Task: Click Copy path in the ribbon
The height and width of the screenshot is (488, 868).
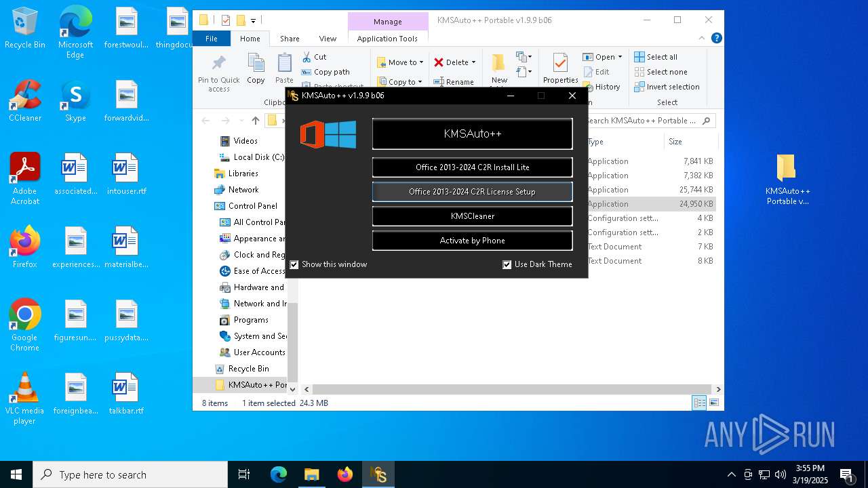Action: [x=325, y=72]
